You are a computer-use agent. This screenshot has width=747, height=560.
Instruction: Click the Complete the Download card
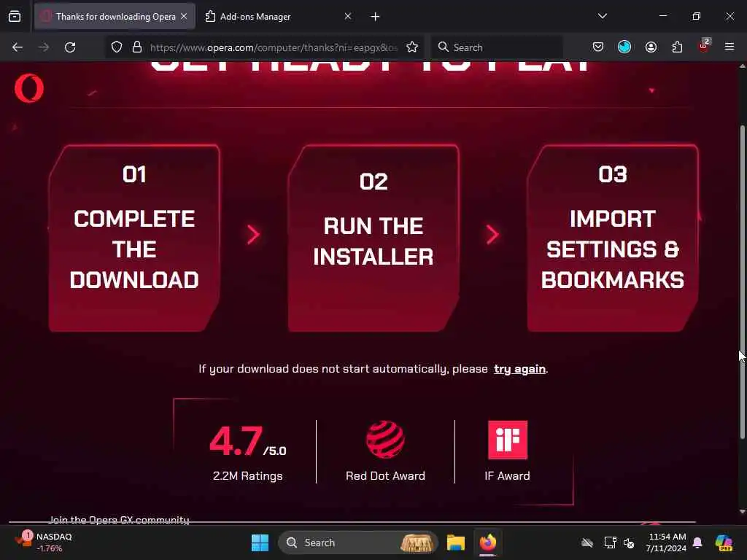point(134,238)
